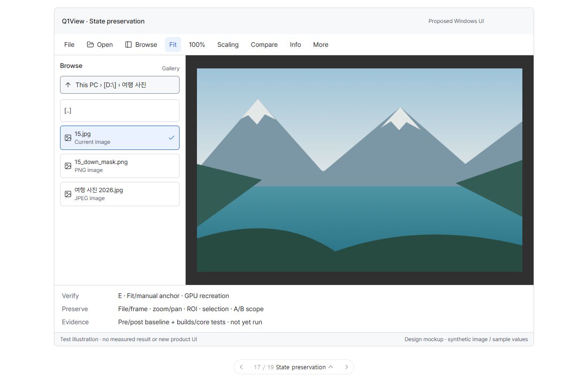Select the 15_down_mask.png file row

120,166
